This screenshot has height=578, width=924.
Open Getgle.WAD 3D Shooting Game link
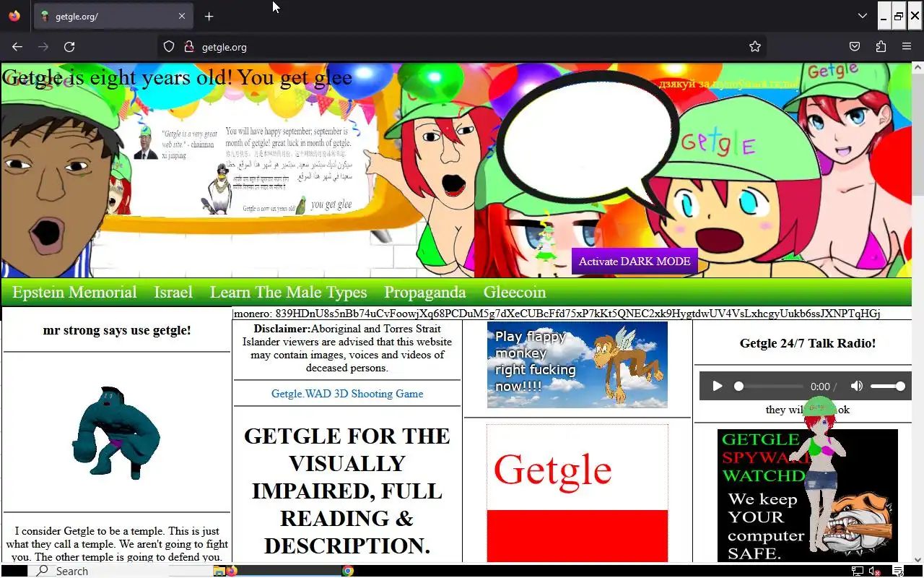[x=347, y=394]
